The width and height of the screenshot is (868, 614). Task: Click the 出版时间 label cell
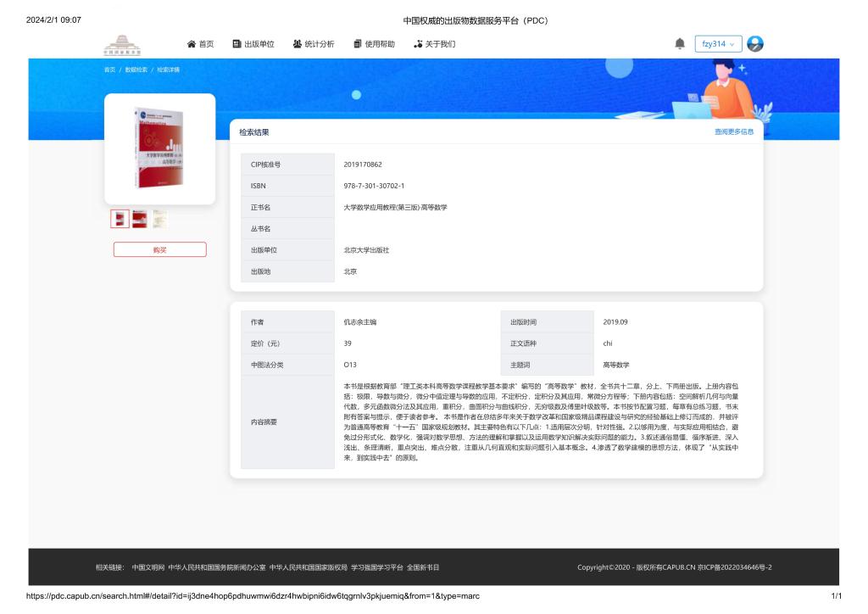[548, 322]
